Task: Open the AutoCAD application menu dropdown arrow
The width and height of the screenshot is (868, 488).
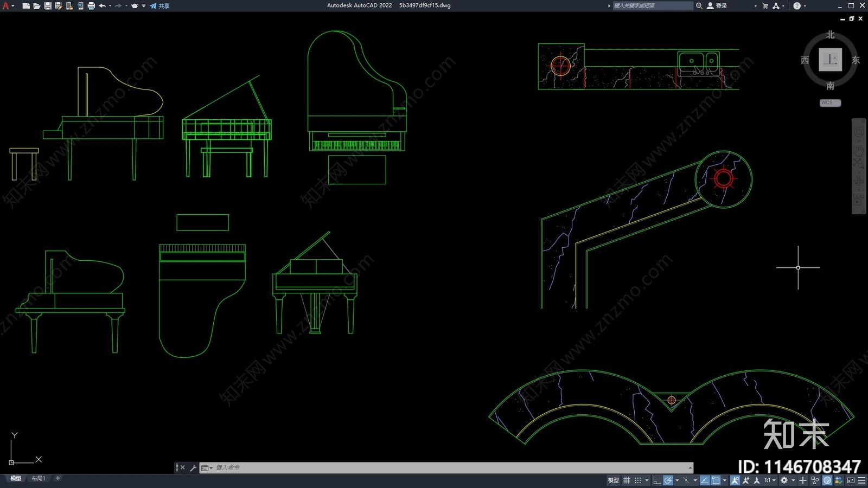Action: [x=13, y=6]
